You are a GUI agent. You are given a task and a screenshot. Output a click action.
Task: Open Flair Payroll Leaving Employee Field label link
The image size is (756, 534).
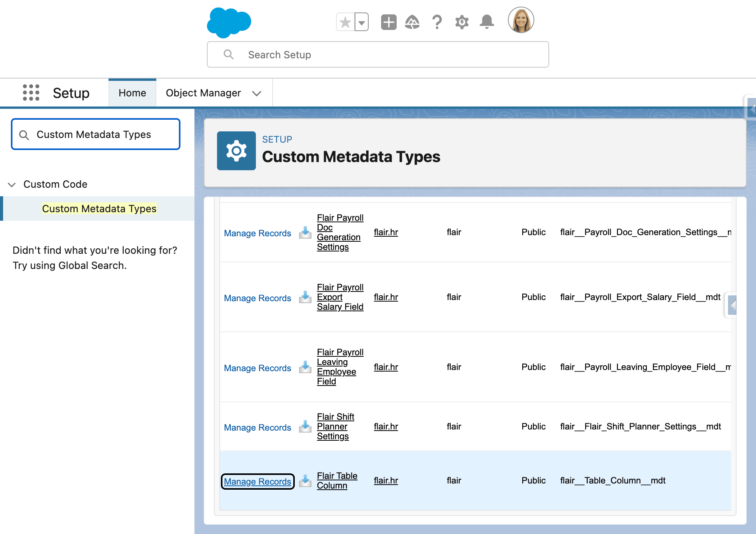pos(340,367)
